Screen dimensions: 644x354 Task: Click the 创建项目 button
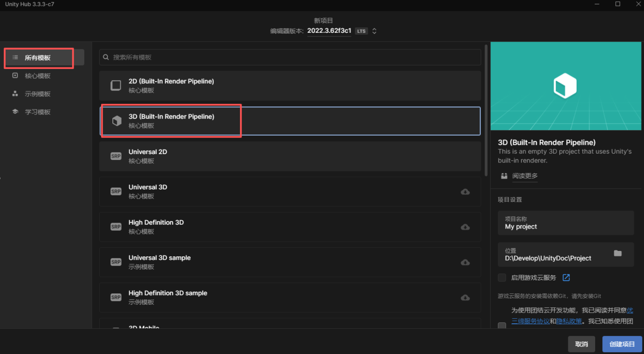pyautogui.click(x=622, y=344)
